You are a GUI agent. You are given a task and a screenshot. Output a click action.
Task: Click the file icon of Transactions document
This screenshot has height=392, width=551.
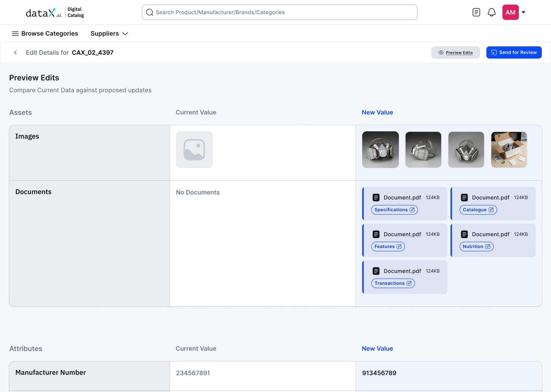pyautogui.click(x=376, y=271)
